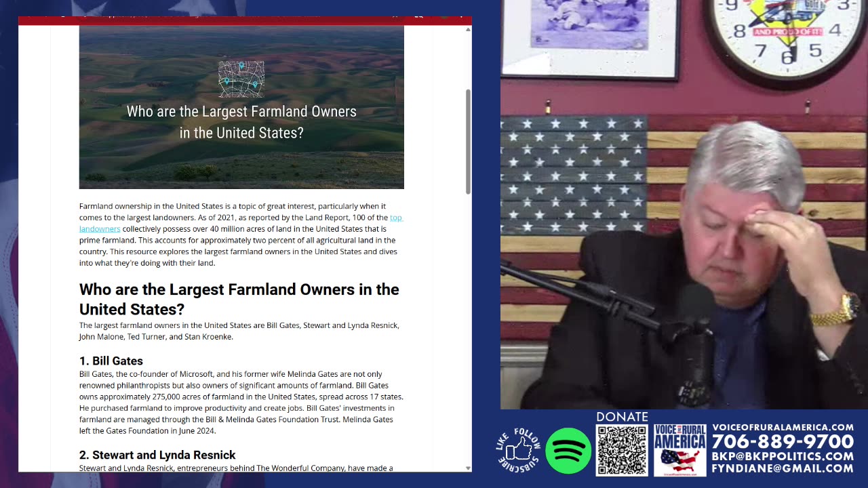
Task: Click the '2. Stewart and Lynda Resnick' heading
Action: click(x=157, y=455)
